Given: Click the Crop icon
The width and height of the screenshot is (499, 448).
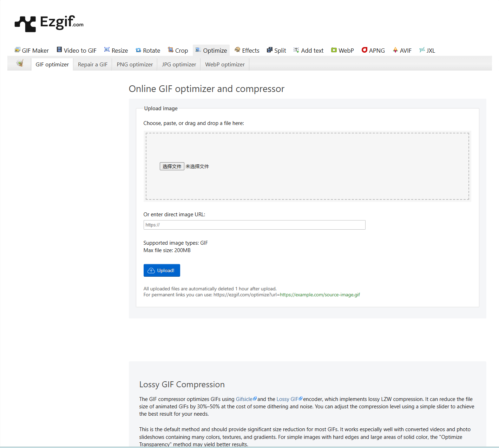Looking at the screenshot, I should pyautogui.click(x=171, y=50).
